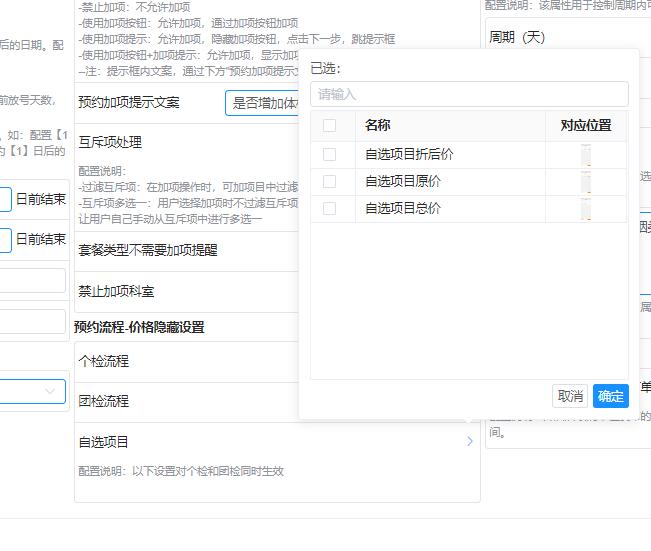Click the 请输入 search field

(x=469, y=95)
